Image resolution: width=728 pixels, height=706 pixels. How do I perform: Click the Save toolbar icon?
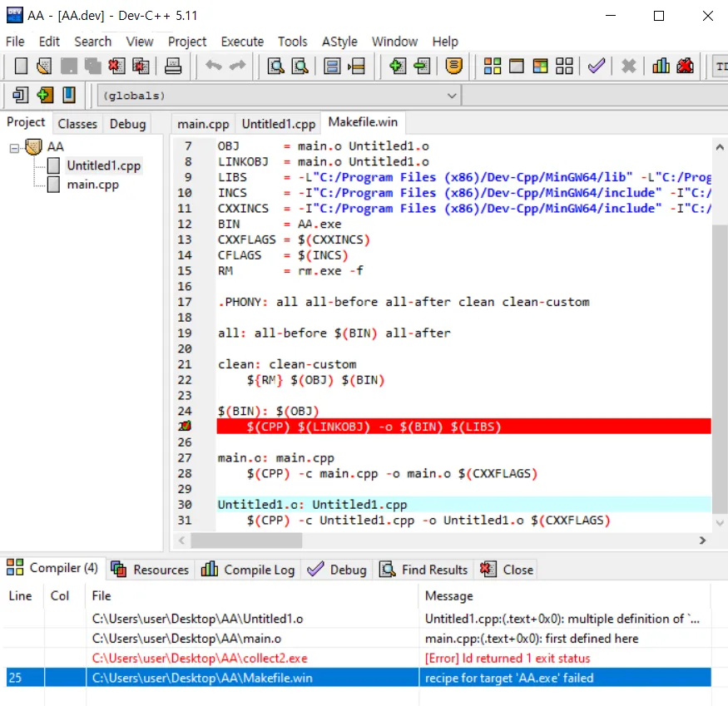tap(69, 66)
